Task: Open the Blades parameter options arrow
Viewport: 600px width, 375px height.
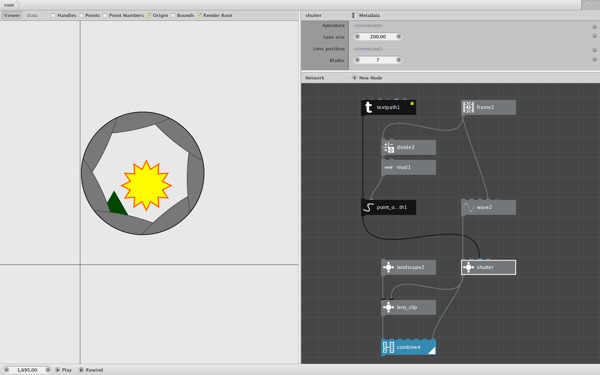Action: 595,60
